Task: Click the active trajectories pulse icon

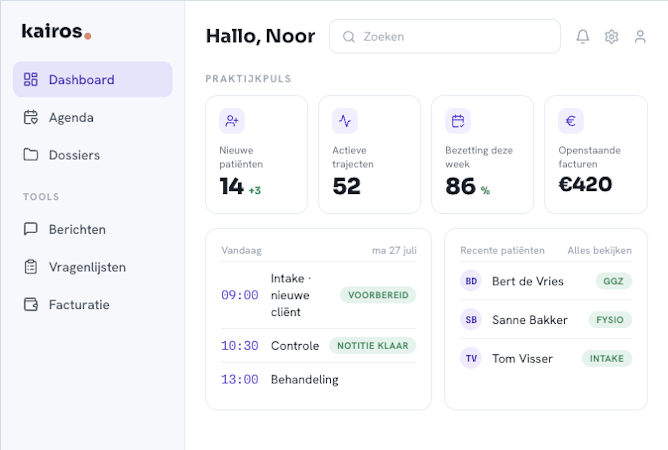Action: pyautogui.click(x=345, y=121)
